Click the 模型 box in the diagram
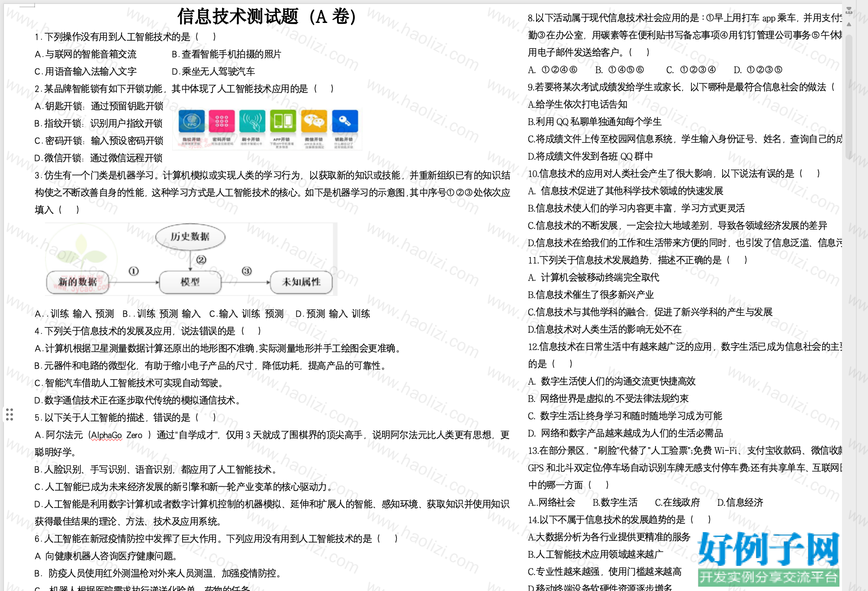This screenshot has height=591, width=868. tap(190, 282)
